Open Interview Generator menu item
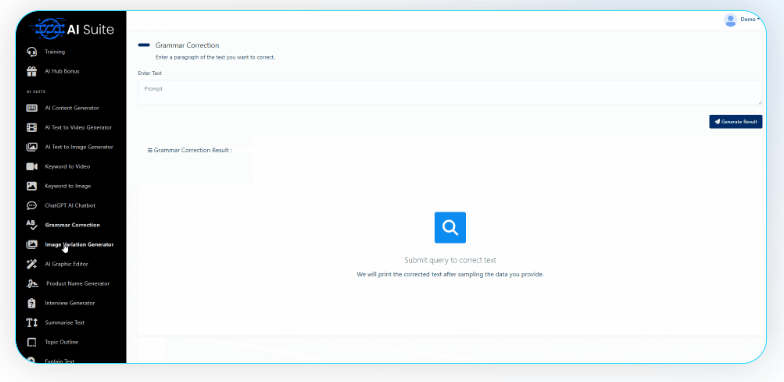The height and width of the screenshot is (382, 784). click(70, 303)
